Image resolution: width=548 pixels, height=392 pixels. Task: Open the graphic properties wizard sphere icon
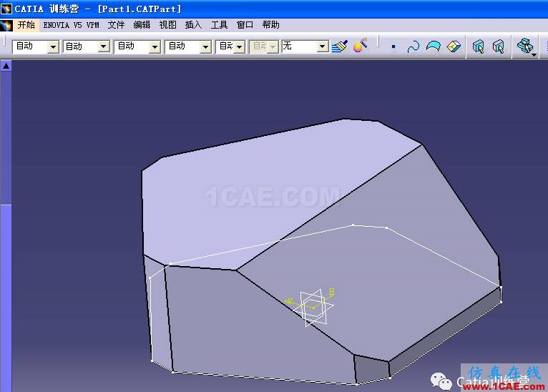click(x=360, y=46)
